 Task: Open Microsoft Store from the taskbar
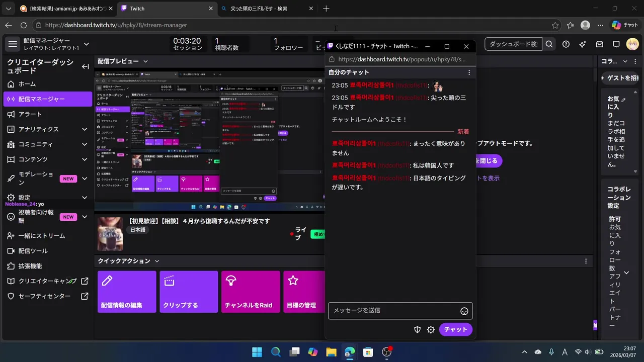(x=368, y=352)
